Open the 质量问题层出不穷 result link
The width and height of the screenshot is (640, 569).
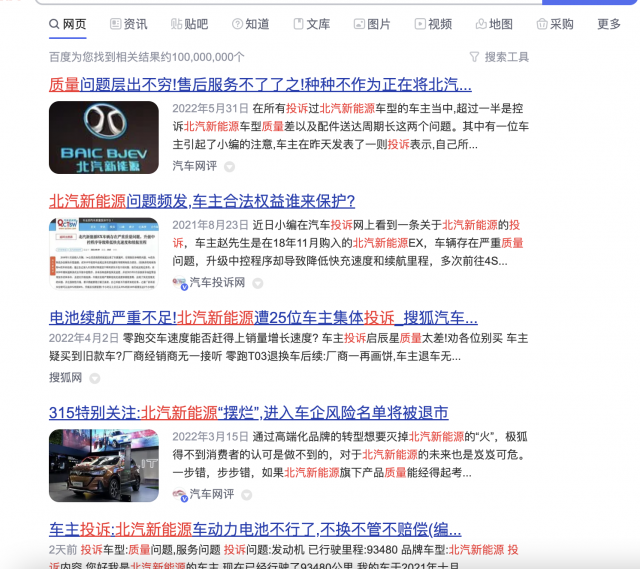pos(260,84)
